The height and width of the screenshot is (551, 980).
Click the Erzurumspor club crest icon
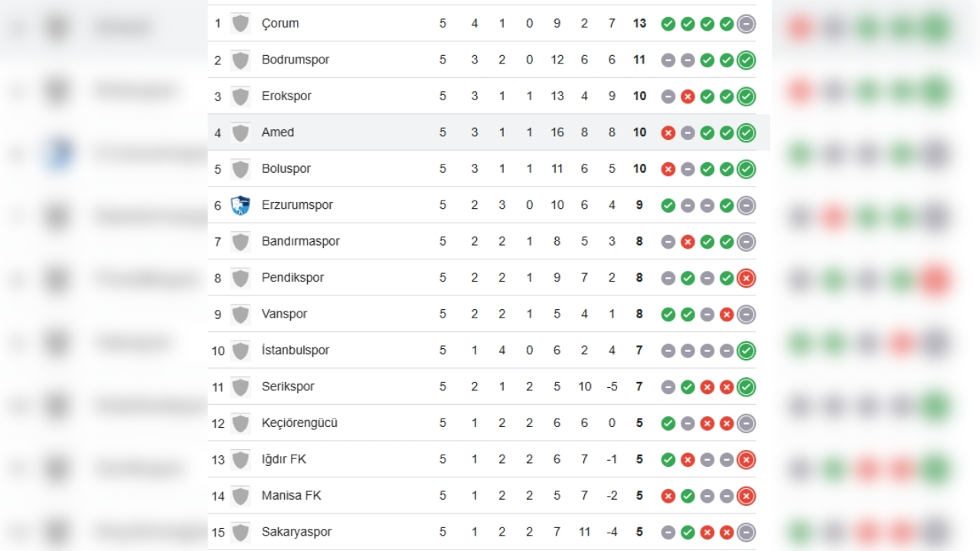click(240, 205)
